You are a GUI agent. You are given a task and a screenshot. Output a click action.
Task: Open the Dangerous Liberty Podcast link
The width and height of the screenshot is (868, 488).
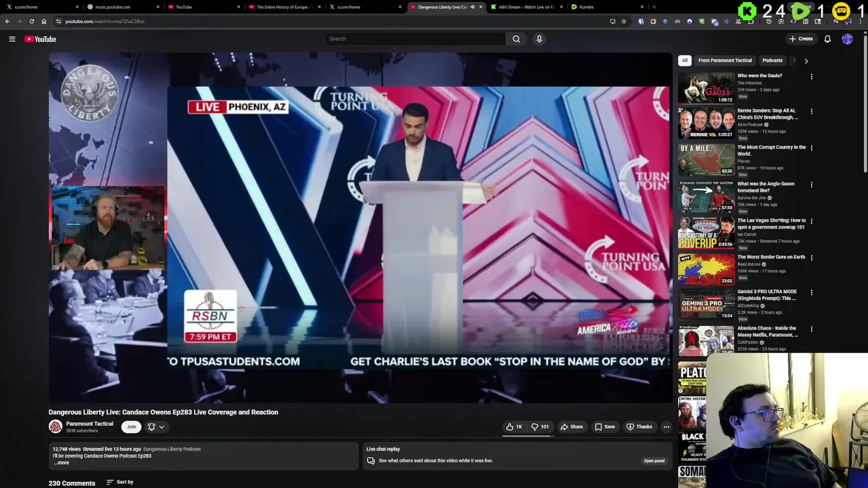coord(172,449)
